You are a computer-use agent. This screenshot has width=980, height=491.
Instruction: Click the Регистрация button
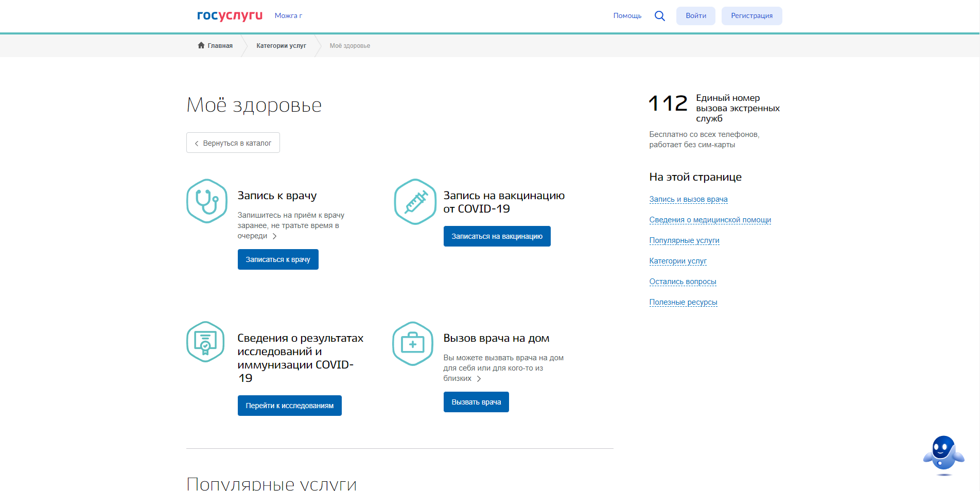(751, 16)
